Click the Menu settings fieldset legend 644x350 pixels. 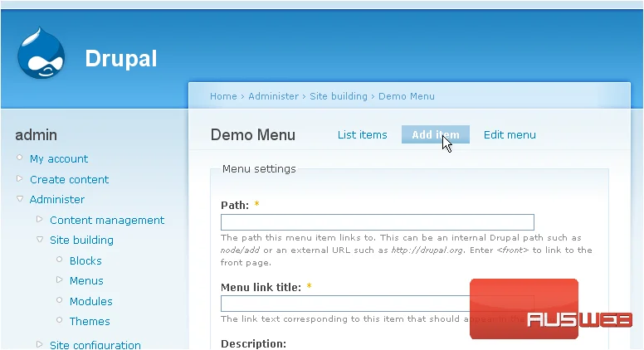click(259, 169)
